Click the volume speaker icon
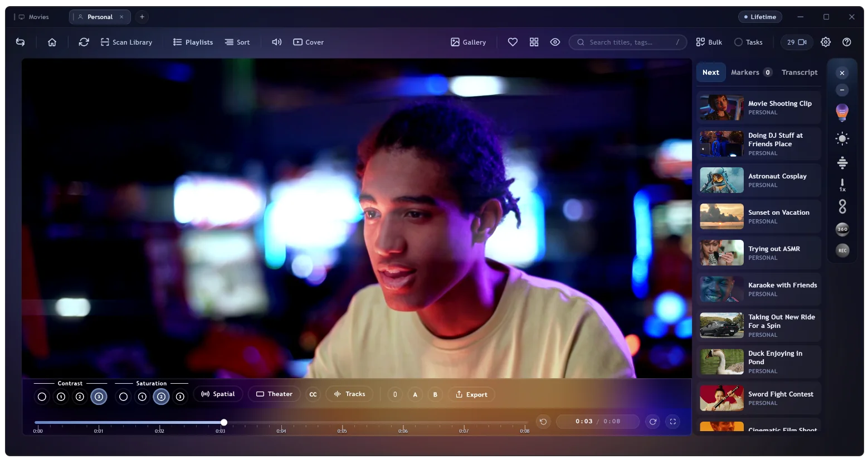Screen dimensions: 868x459 (x=277, y=42)
